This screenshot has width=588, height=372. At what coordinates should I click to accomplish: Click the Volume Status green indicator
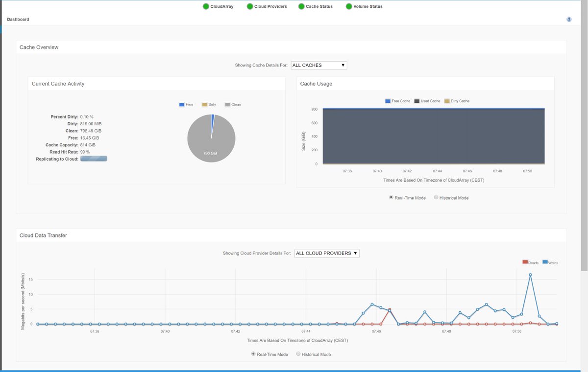pyautogui.click(x=349, y=6)
